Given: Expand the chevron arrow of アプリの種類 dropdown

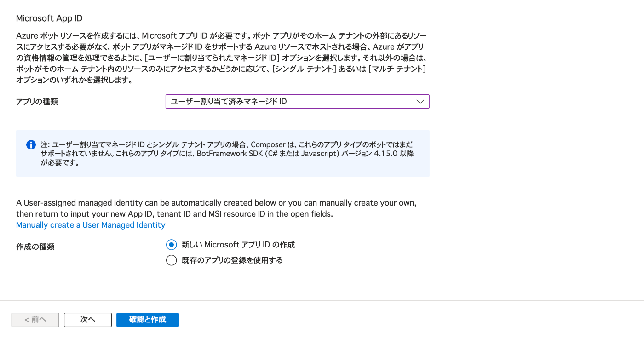Looking at the screenshot, I should (x=420, y=102).
